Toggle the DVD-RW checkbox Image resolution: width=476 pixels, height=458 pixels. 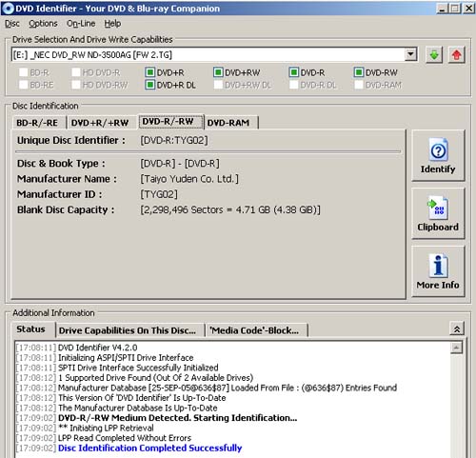[x=359, y=72]
